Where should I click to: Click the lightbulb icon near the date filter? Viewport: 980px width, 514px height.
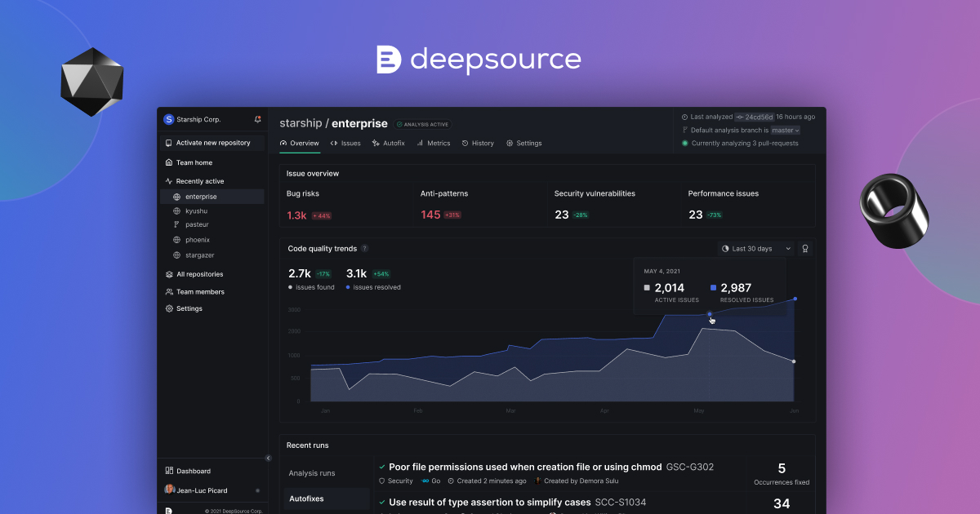pos(805,248)
